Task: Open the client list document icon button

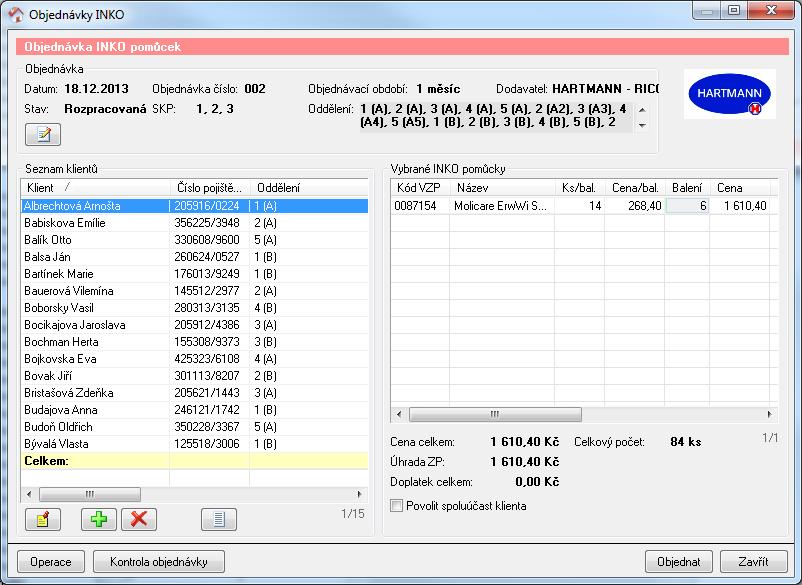Action: 219,520
